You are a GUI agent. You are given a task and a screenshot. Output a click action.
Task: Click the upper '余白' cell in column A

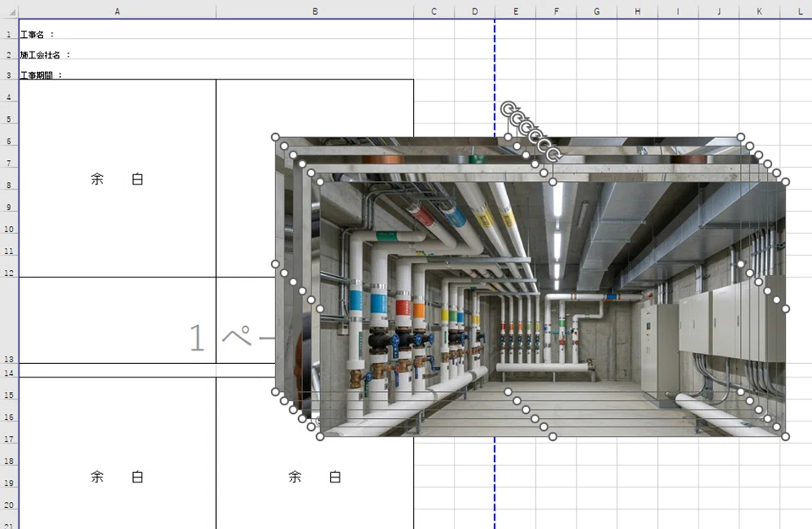click(x=118, y=179)
